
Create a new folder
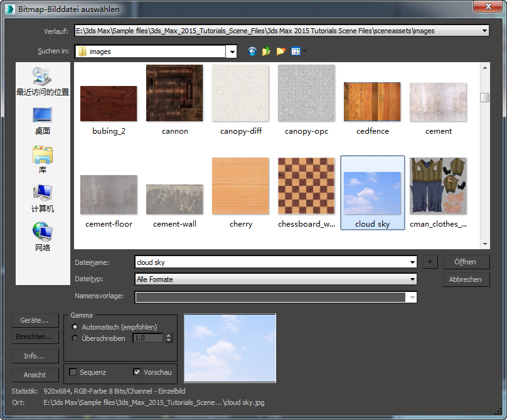280,51
